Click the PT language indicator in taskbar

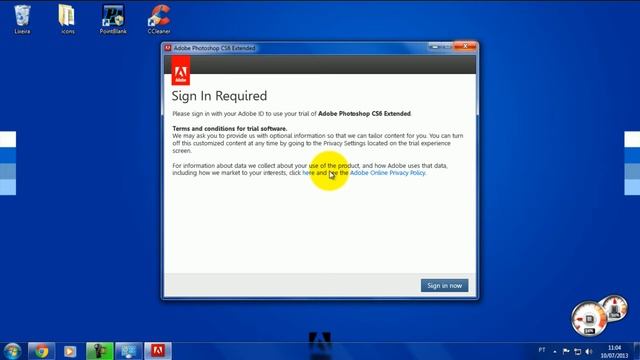click(542, 350)
